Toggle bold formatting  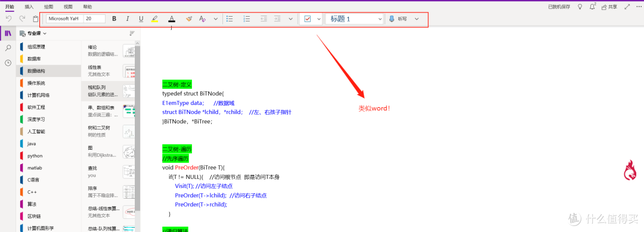tap(114, 19)
